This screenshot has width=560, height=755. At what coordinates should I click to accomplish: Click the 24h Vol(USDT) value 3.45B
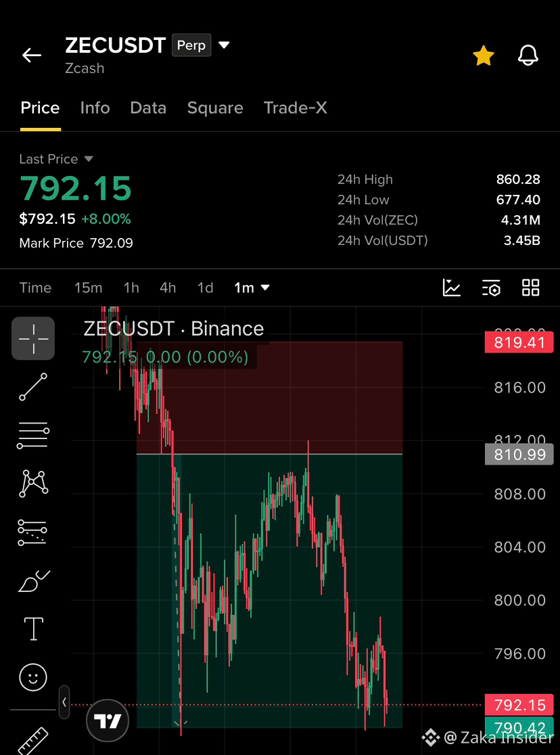[522, 240]
